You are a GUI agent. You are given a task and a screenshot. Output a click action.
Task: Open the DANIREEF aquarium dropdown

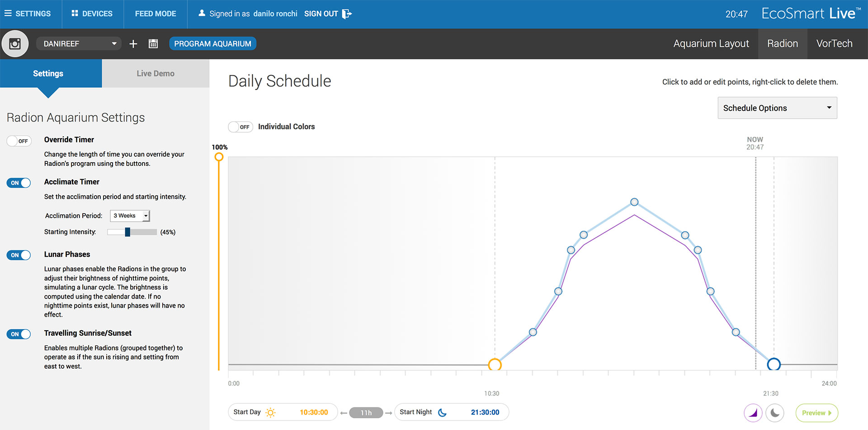click(79, 44)
